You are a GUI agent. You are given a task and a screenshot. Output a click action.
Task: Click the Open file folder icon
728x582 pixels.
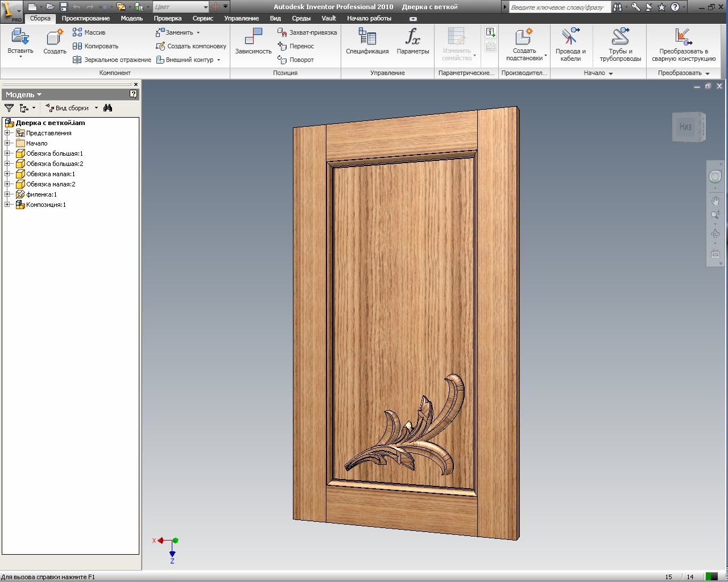pos(50,7)
